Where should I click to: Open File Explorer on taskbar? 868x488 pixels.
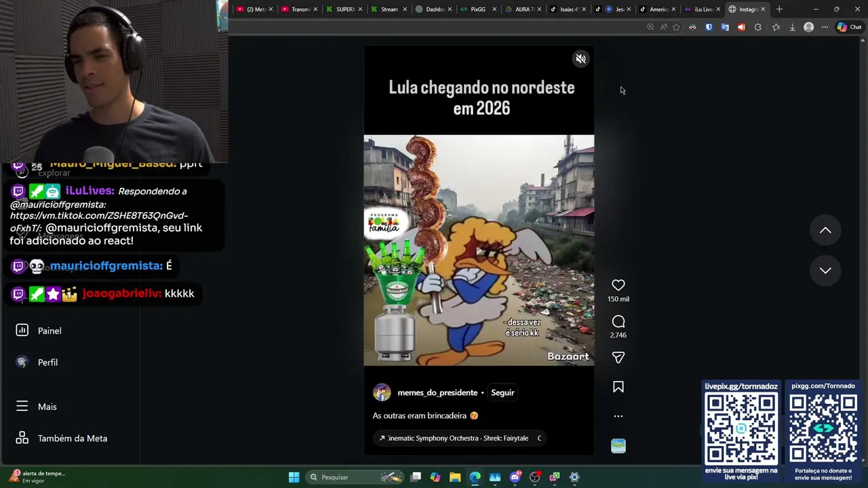455,477
